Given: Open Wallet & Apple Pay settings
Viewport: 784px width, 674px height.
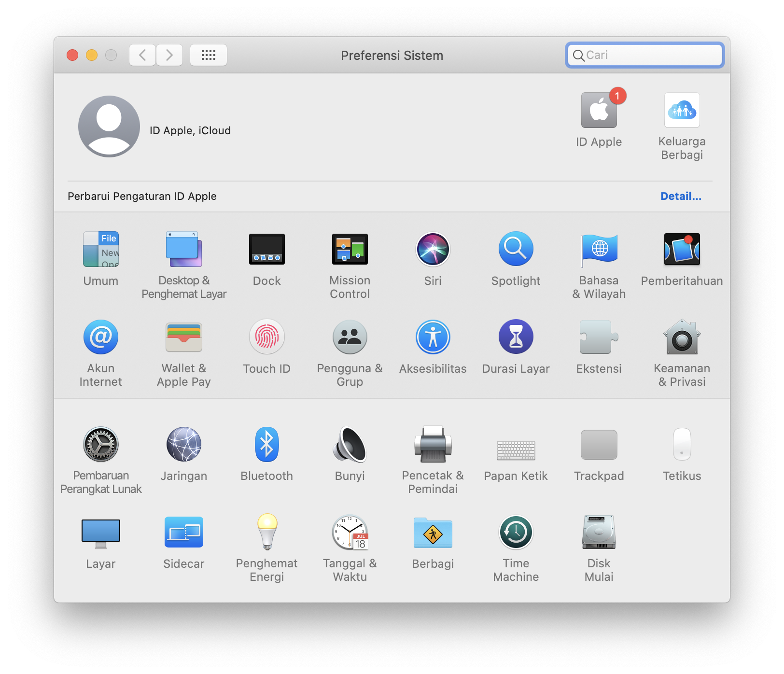Looking at the screenshot, I should [183, 337].
